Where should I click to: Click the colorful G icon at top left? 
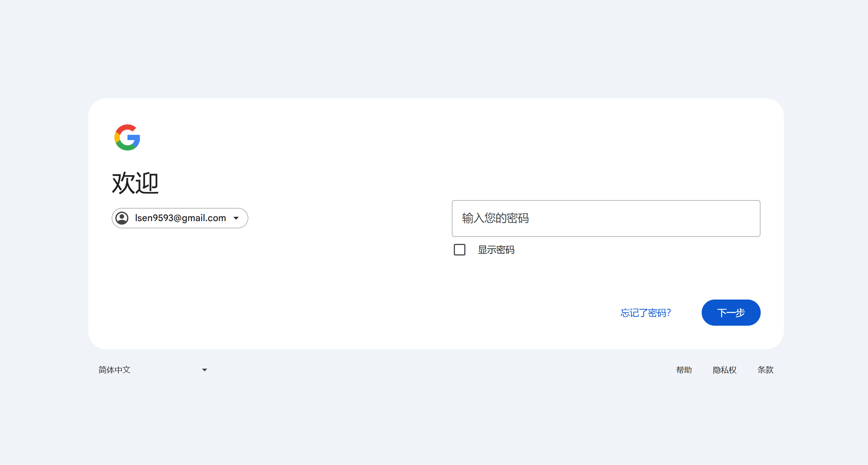coord(127,137)
